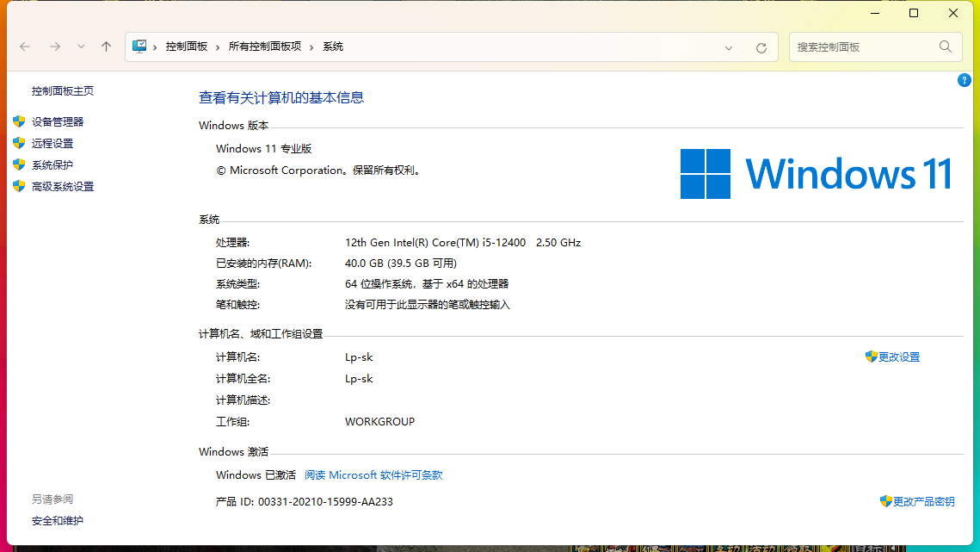
Task: Click workgroup value WORKGROUP
Action: pos(380,422)
